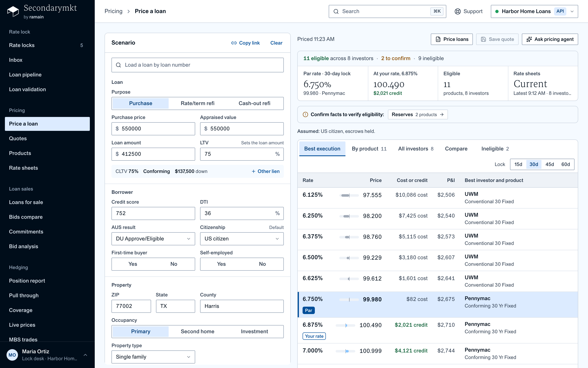Open the Compare tab

(456, 149)
